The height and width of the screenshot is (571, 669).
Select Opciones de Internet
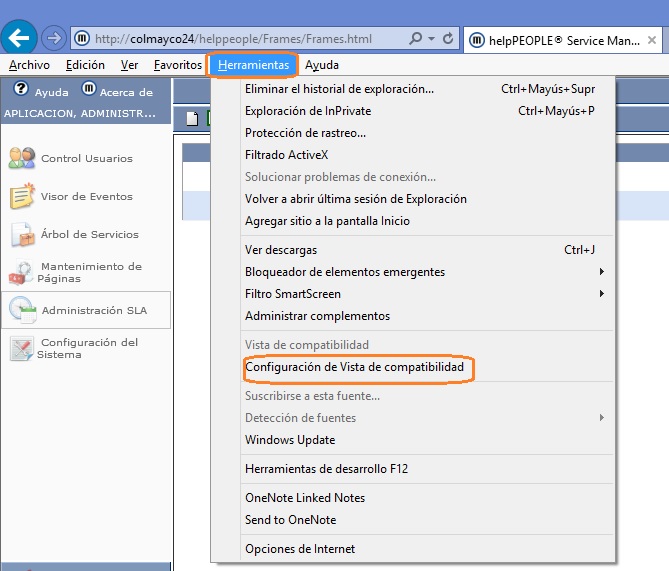click(413, 549)
